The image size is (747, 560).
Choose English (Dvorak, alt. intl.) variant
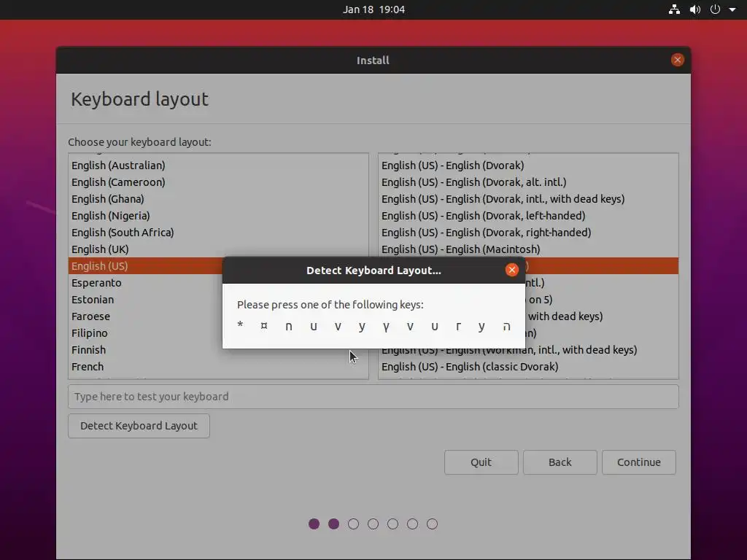coord(528,182)
